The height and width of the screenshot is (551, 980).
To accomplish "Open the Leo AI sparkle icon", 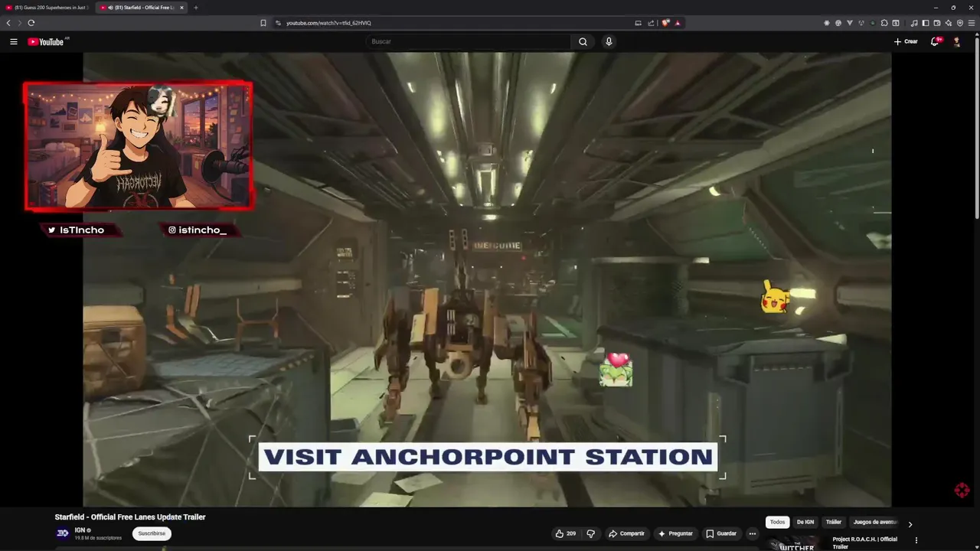I will coord(949,23).
